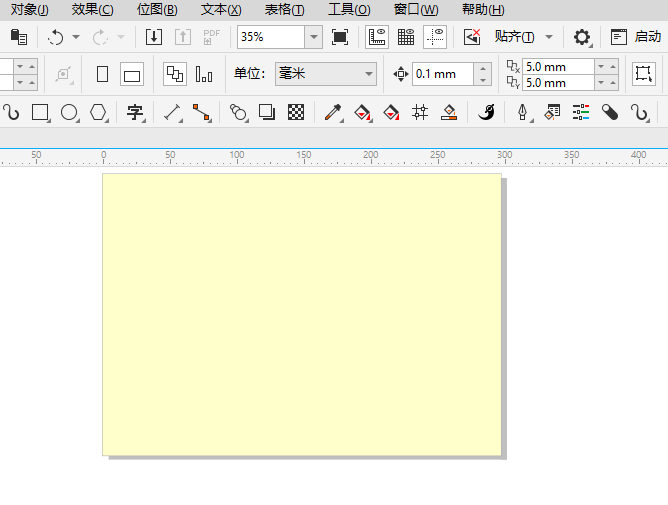Select the Freehand curve tool
This screenshot has height=505, width=668.
(12, 113)
